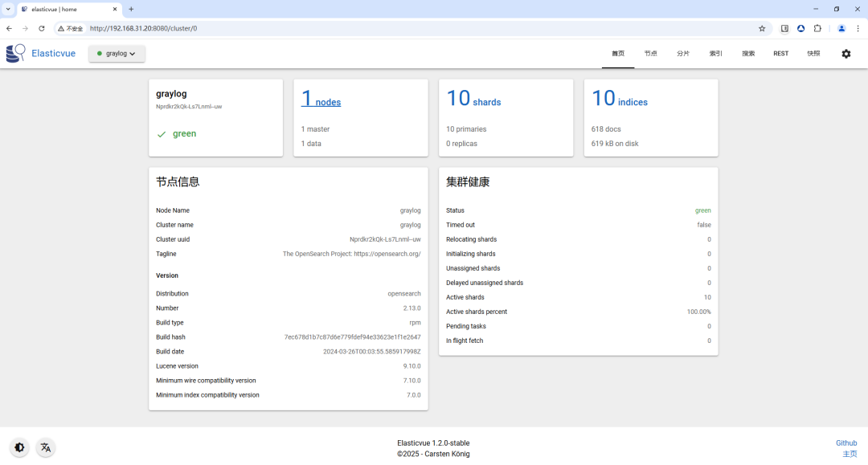Select the Build hash value

(x=352, y=337)
